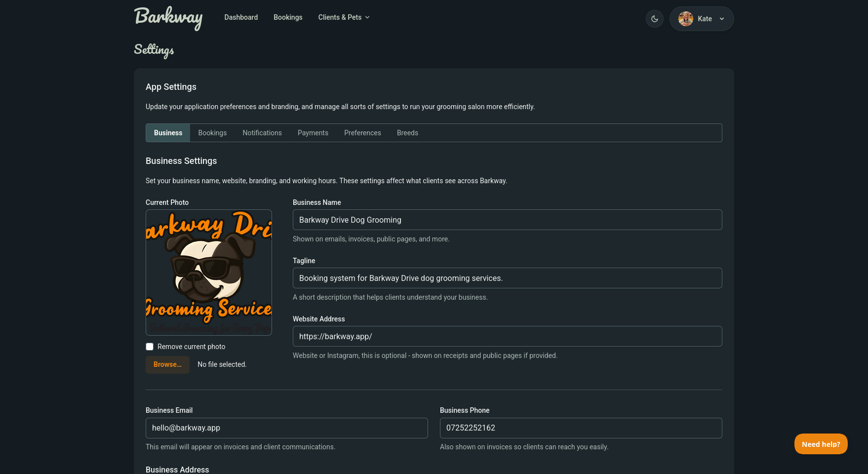Expand the Clients & Pets menu
Viewport: 868px width, 474px height.
[x=344, y=17]
